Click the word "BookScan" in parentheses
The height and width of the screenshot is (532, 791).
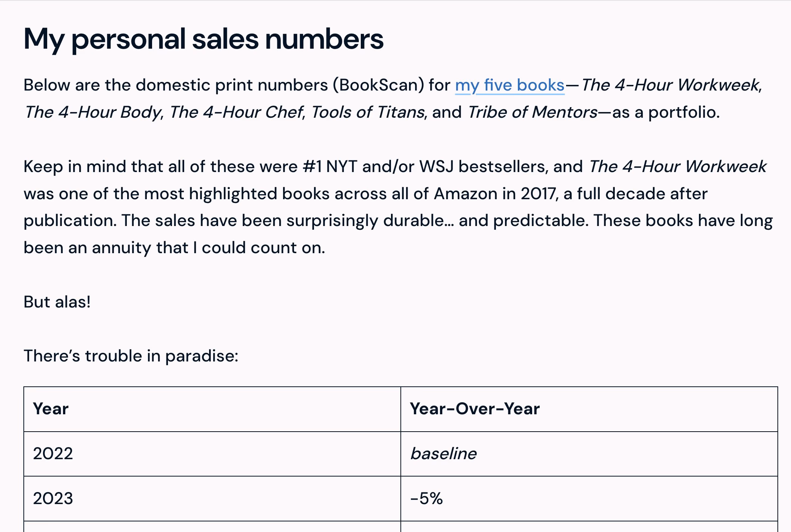click(x=378, y=85)
